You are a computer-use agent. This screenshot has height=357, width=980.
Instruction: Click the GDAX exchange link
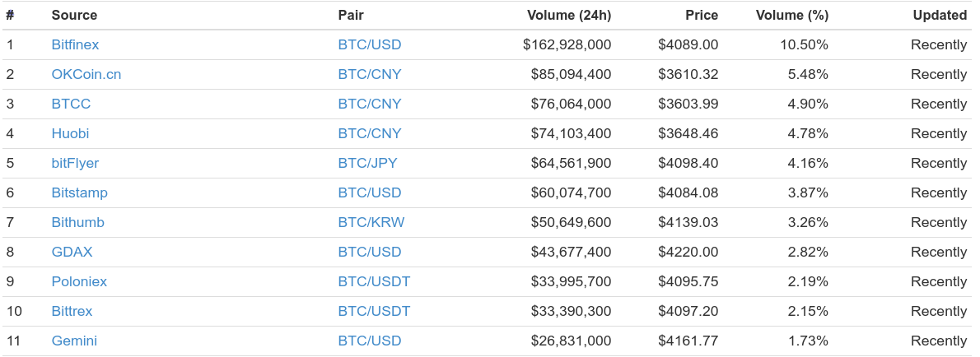72,253
